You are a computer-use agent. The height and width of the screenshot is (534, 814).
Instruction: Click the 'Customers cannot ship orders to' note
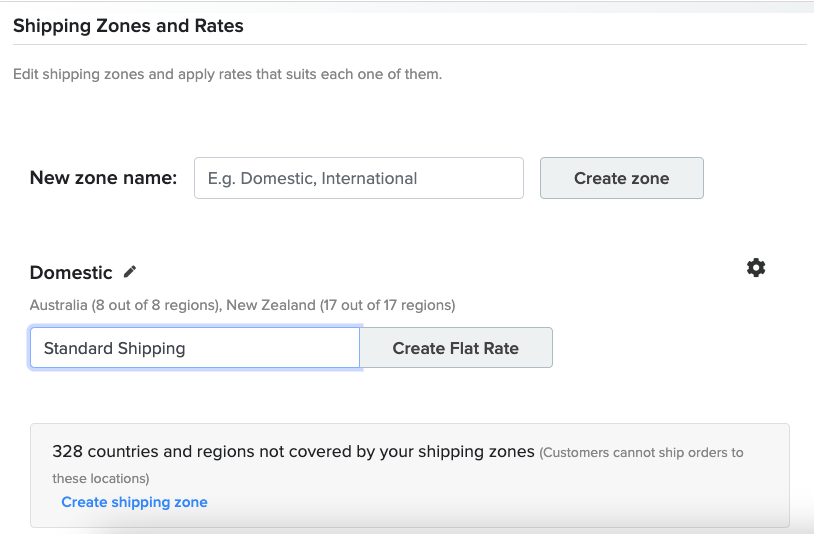pos(642,453)
